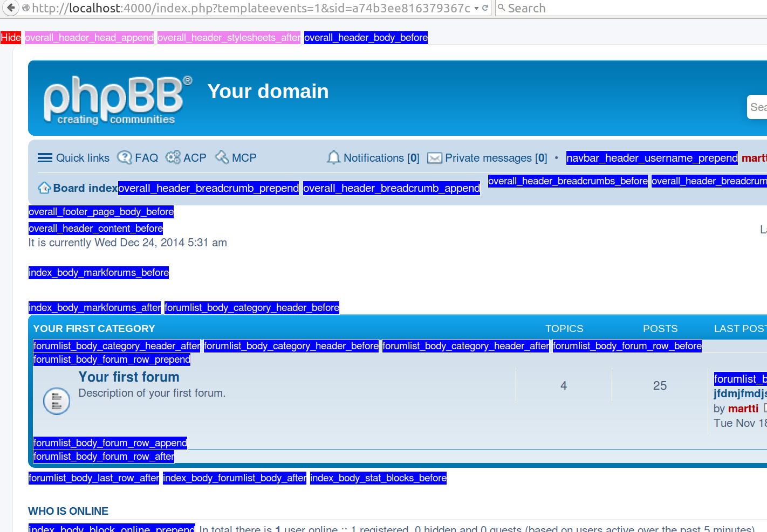Click the FAQ question mark icon
This screenshot has height=532, width=767.
125,157
